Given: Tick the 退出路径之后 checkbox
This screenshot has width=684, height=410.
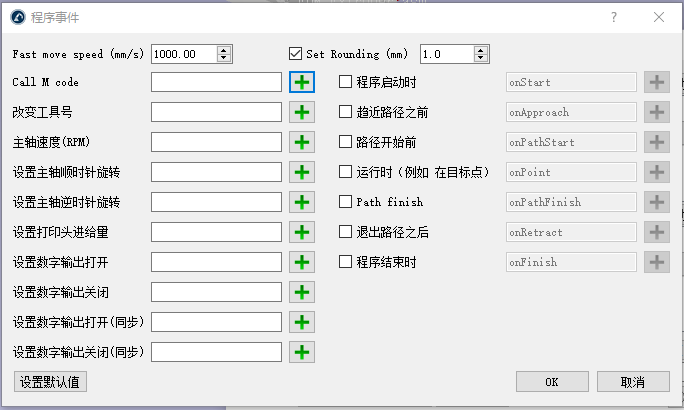Looking at the screenshot, I should [x=345, y=232].
